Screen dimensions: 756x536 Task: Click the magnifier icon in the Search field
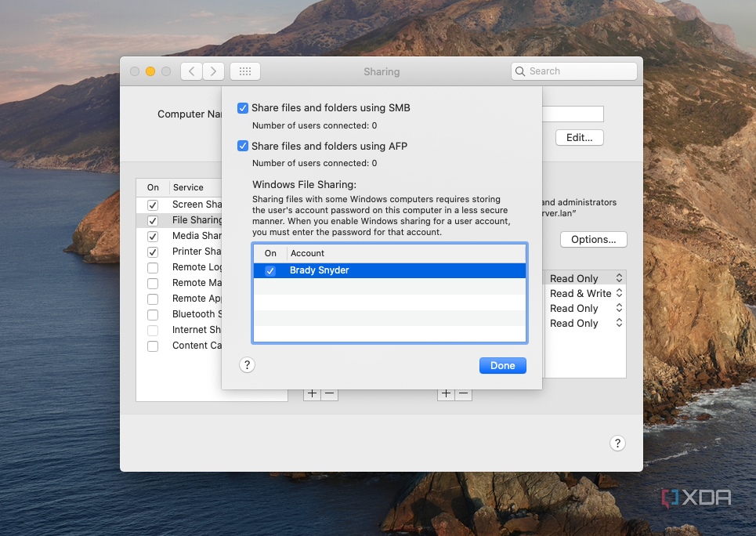pos(519,71)
